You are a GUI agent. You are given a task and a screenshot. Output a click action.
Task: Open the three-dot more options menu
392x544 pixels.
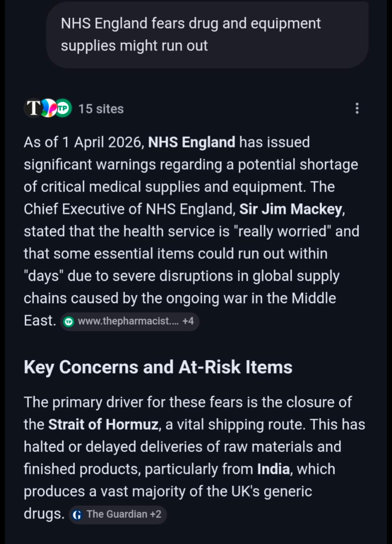click(357, 108)
